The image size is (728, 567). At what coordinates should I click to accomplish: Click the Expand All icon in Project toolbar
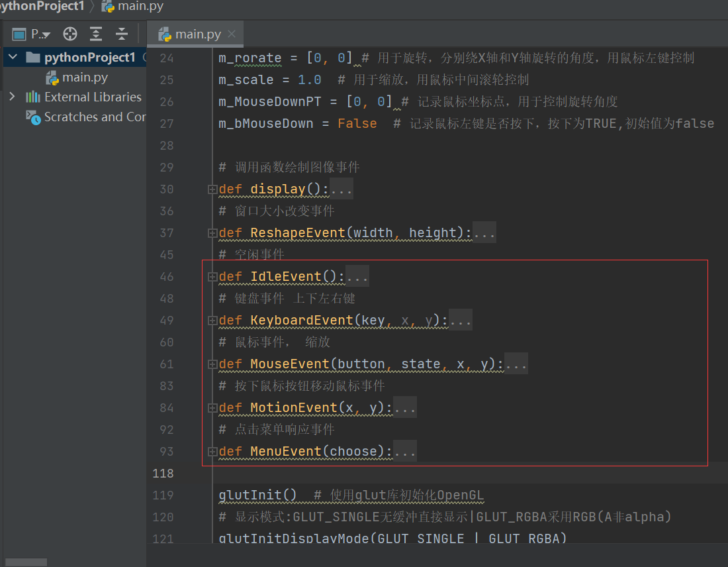pyautogui.click(x=96, y=33)
